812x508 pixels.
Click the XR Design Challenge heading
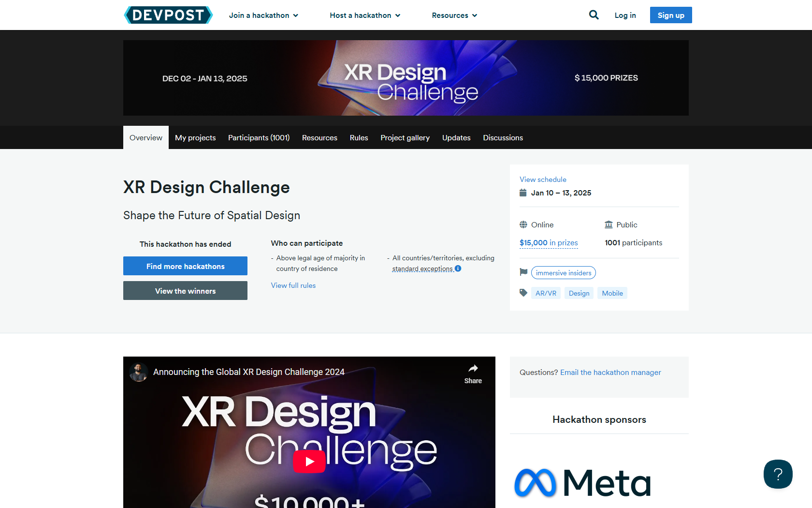(206, 187)
